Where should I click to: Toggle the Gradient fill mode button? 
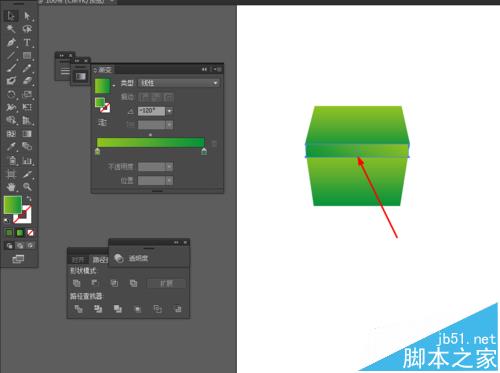pyautogui.click(x=20, y=232)
